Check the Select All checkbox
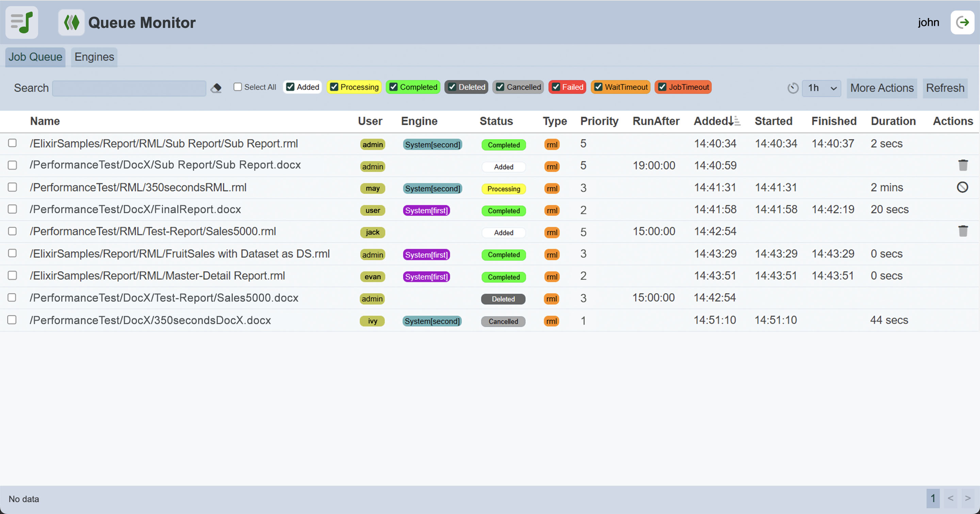The height and width of the screenshot is (514, 980). pyautogui.click(x=238, y=87)
